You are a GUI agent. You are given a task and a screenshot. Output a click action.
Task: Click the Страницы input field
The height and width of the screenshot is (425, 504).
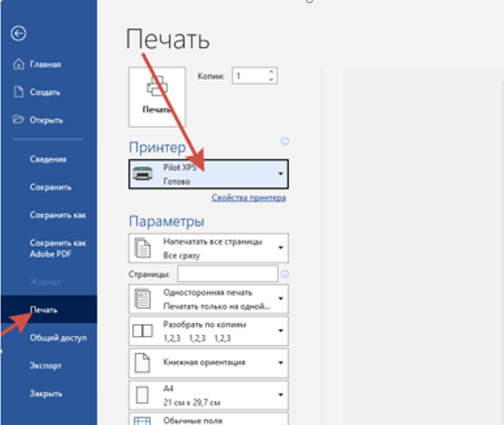pos(227,274)
